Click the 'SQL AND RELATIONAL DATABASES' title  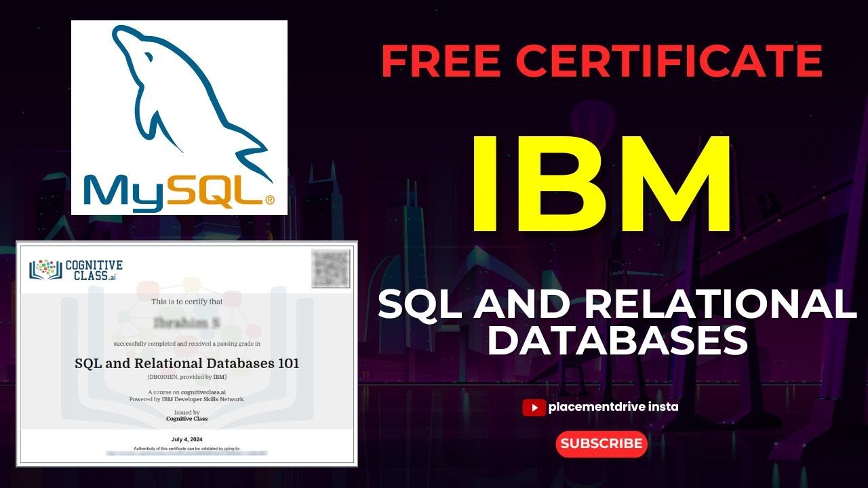[617, 323]
